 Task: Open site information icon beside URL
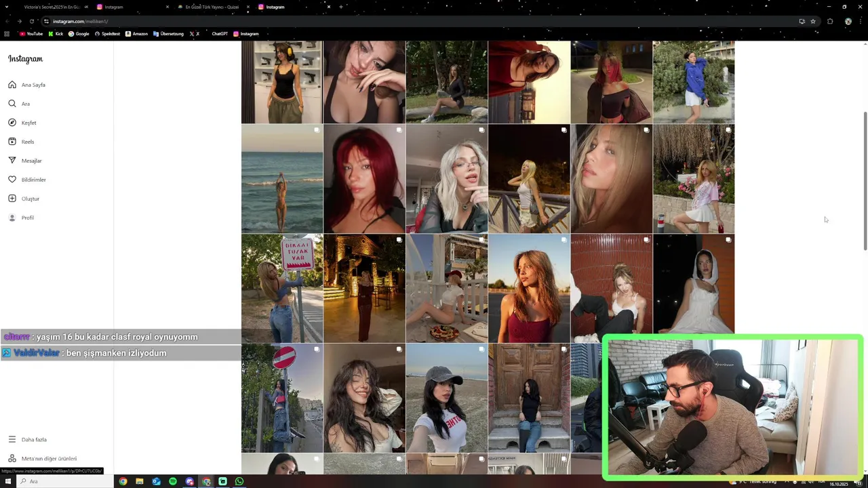click(46, 21)
